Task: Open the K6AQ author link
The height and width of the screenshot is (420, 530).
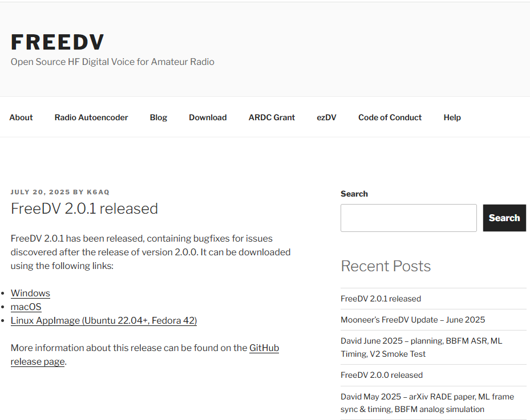Action: (x=98, y=192)
